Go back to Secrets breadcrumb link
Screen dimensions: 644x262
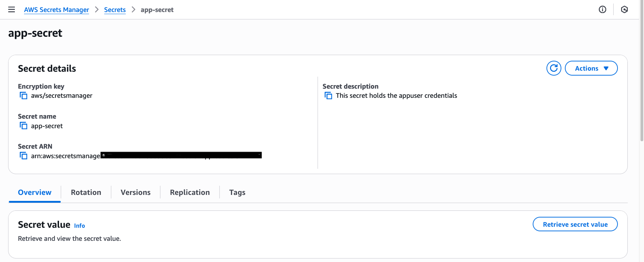(x=115, y=10)
